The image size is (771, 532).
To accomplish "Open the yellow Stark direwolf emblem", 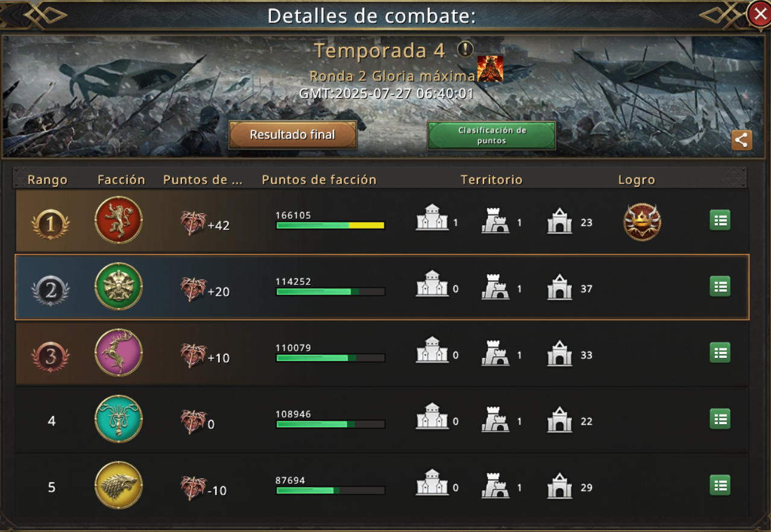I will pyautogui.click(x=119, y=486).
